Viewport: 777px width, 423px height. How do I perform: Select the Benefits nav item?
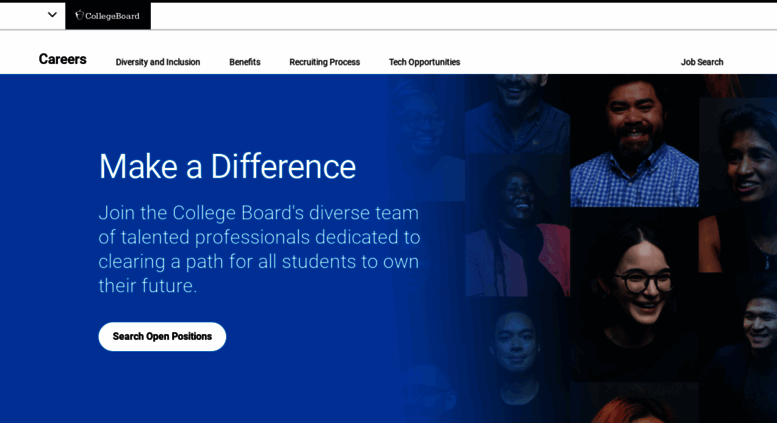(245, 62)
